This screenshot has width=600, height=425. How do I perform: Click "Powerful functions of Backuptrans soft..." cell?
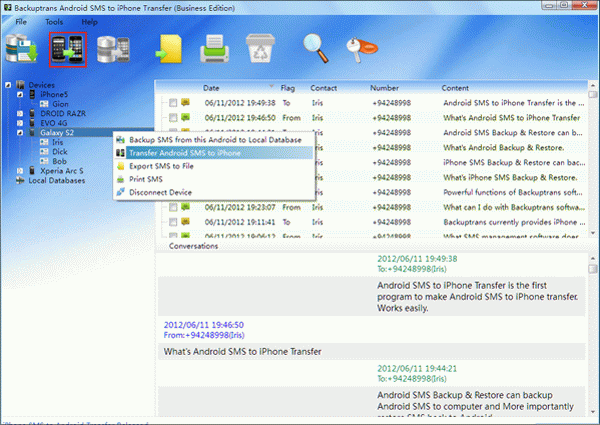coord(513,192)
